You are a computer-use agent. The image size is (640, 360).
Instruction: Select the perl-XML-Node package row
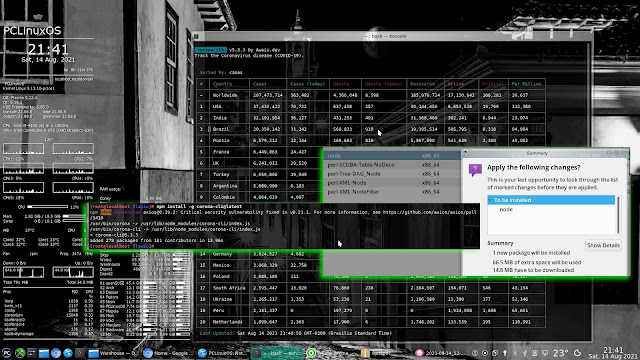[x=393, y=183]
